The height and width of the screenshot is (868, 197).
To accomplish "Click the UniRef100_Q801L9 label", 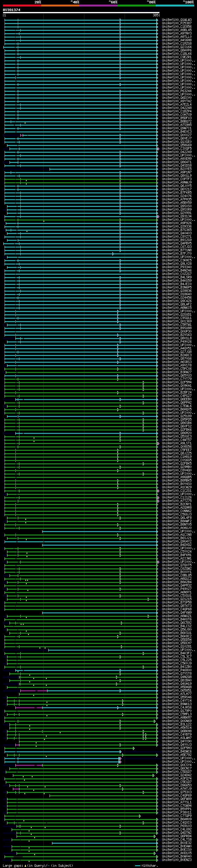I will coord(177,176).
